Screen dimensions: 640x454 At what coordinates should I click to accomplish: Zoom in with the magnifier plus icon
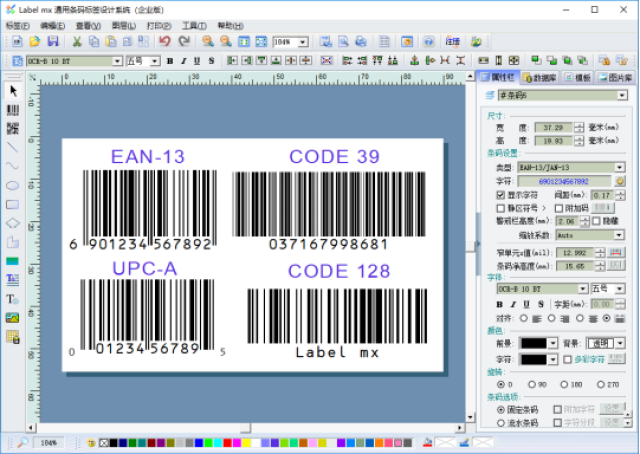tap(208, 41)
